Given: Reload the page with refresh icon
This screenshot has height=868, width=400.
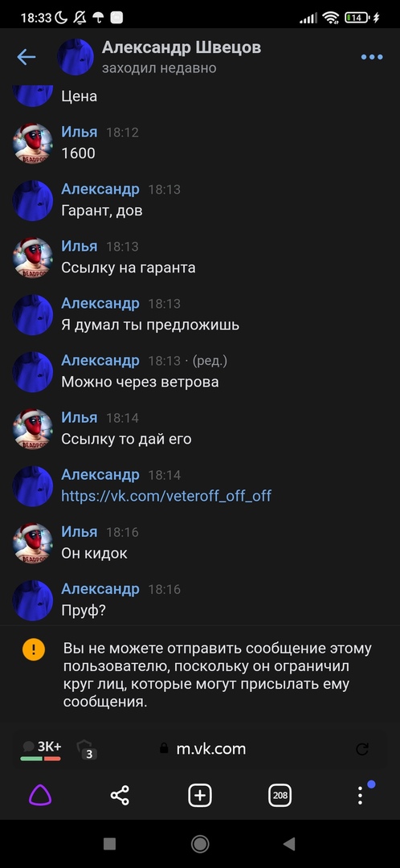Looking at the screenshot, I should (x=361, y=749).
